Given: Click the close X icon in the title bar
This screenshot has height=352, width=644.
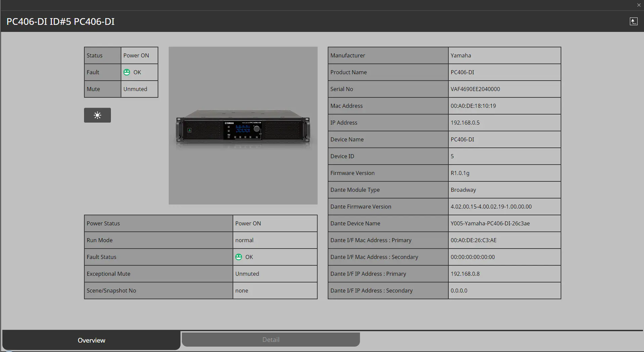Looking at the screenshot, I should tap(638, 5).
